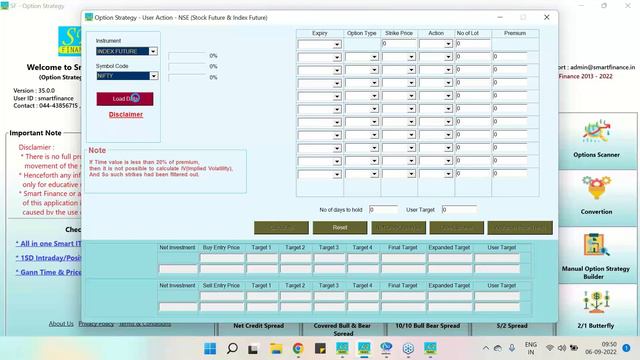Click the Expiry column header

click(320, 33)
